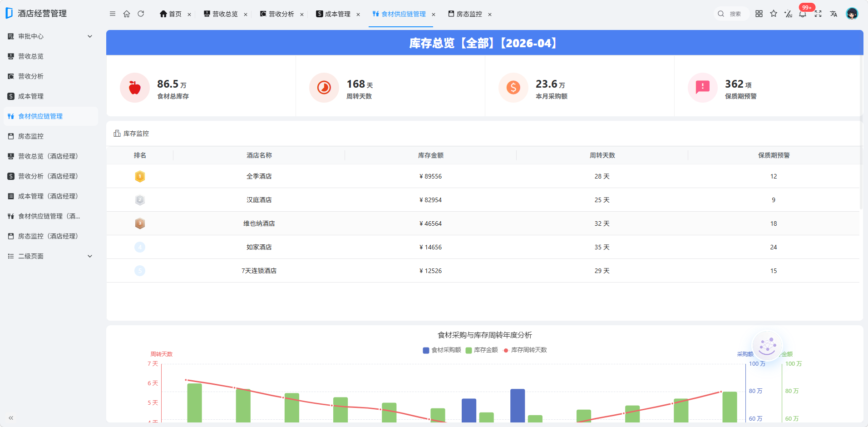
Task: Click the red apple 食材总库存 icon
Action: click(x=135, y=88)
